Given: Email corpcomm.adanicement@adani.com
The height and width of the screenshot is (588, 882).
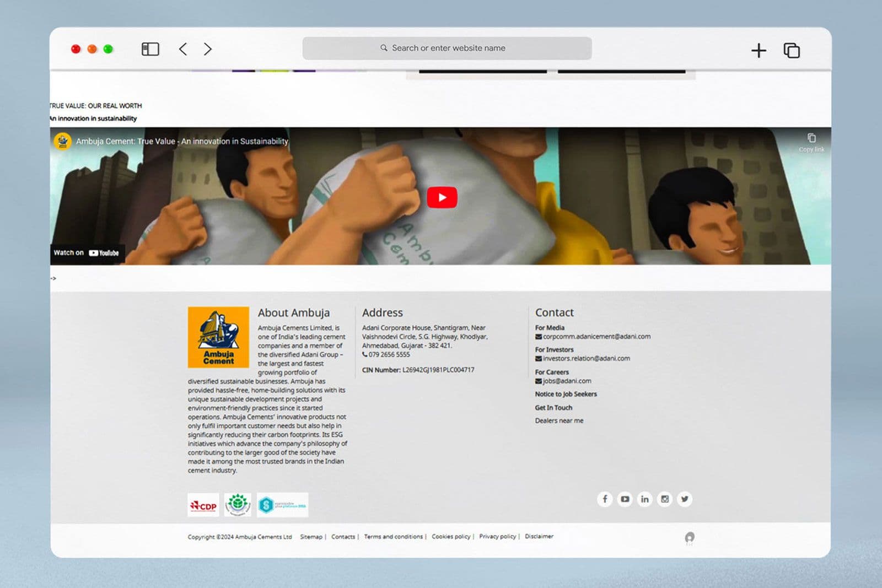Looking at the screenshot, I should point(596,336).
